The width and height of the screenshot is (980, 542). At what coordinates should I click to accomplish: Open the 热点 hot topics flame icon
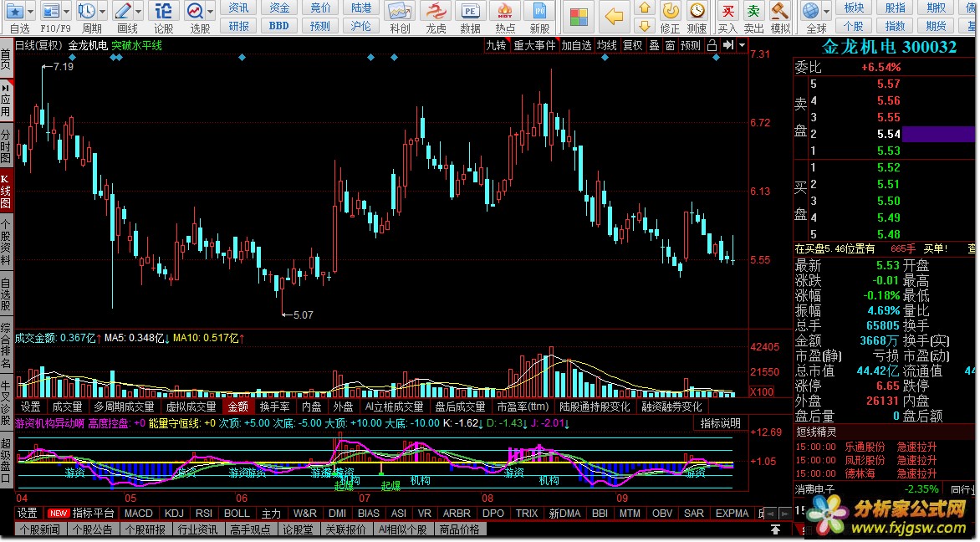pos(504,11)
